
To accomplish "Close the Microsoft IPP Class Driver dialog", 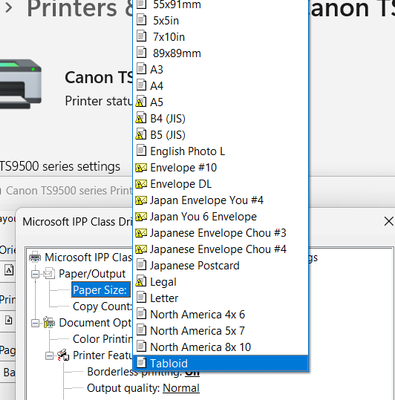I will [388, 221].
